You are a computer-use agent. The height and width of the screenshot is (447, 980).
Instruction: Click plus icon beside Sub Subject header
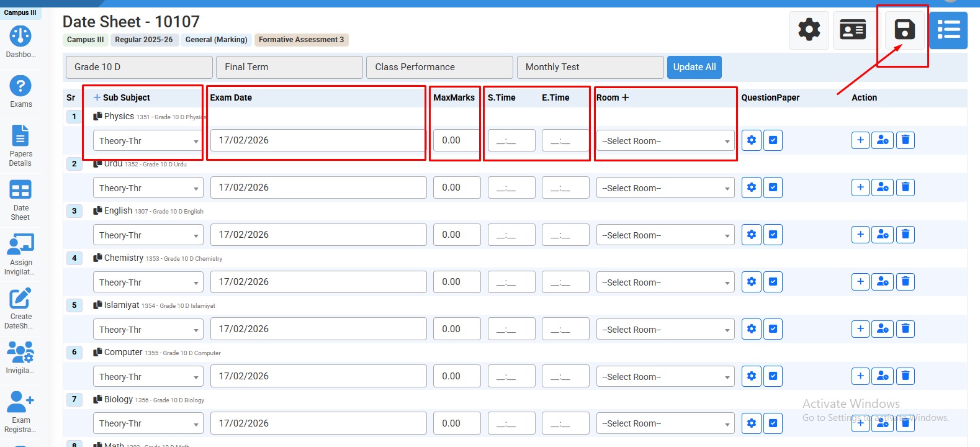[97, 97]
